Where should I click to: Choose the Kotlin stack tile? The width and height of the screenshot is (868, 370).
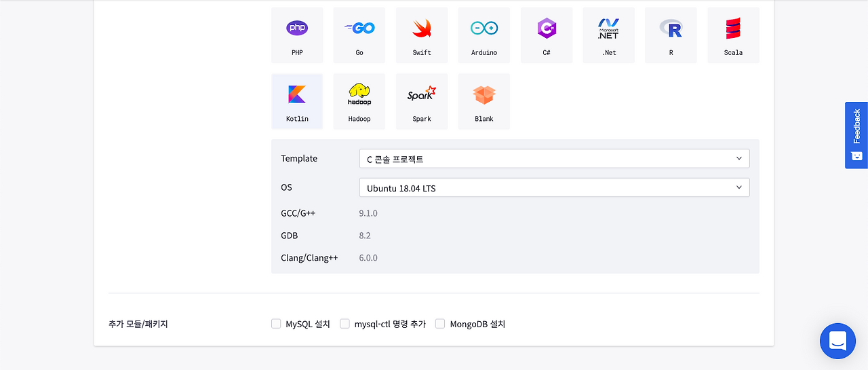point(297,101)
